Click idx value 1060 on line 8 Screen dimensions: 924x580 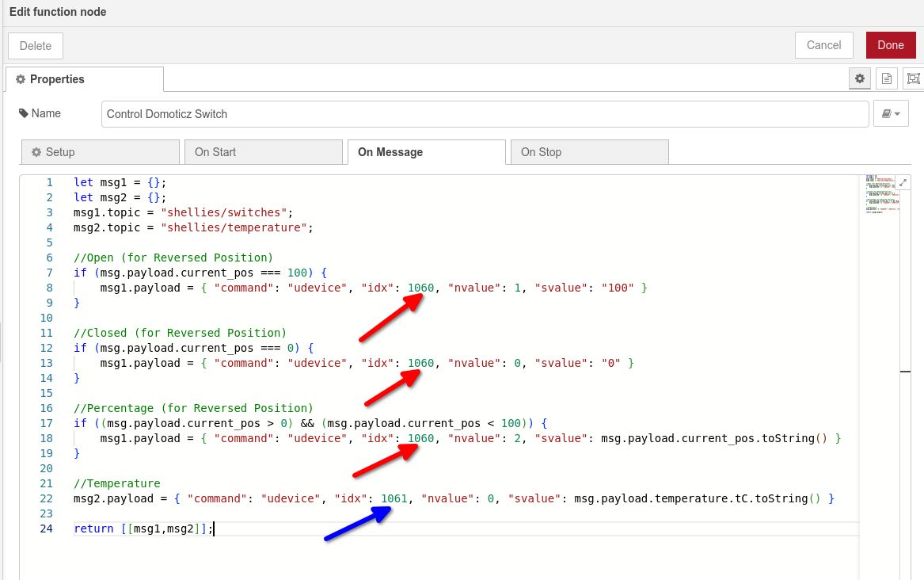tap(420, 288)
